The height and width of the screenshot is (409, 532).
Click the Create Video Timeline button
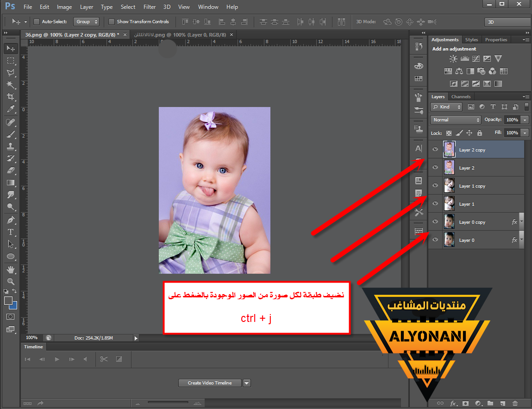click(210, 383)
